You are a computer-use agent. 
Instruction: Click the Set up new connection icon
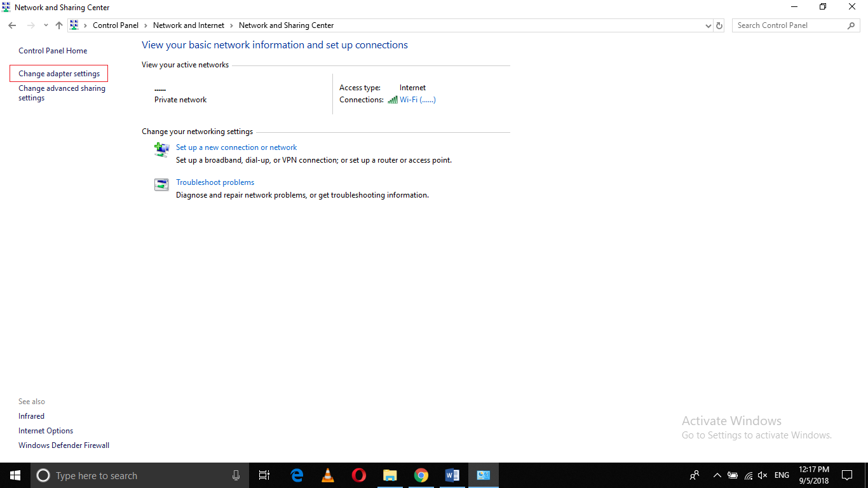162,150
